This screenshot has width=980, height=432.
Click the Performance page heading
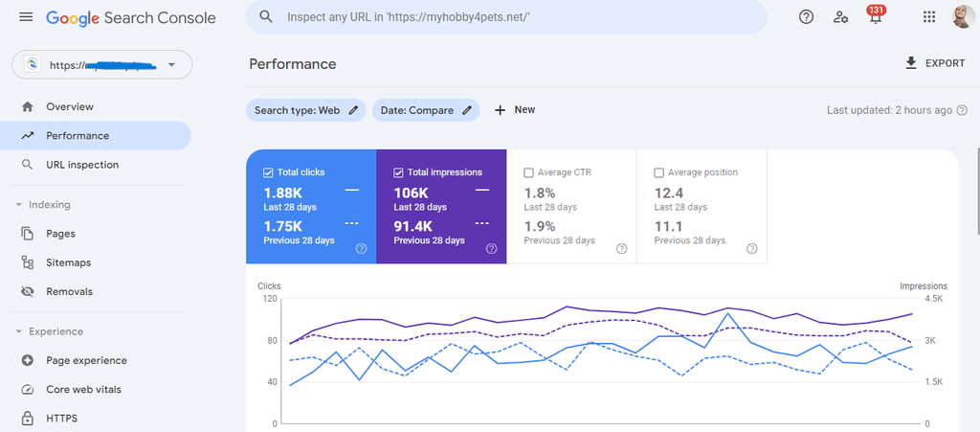click(293, 64)
